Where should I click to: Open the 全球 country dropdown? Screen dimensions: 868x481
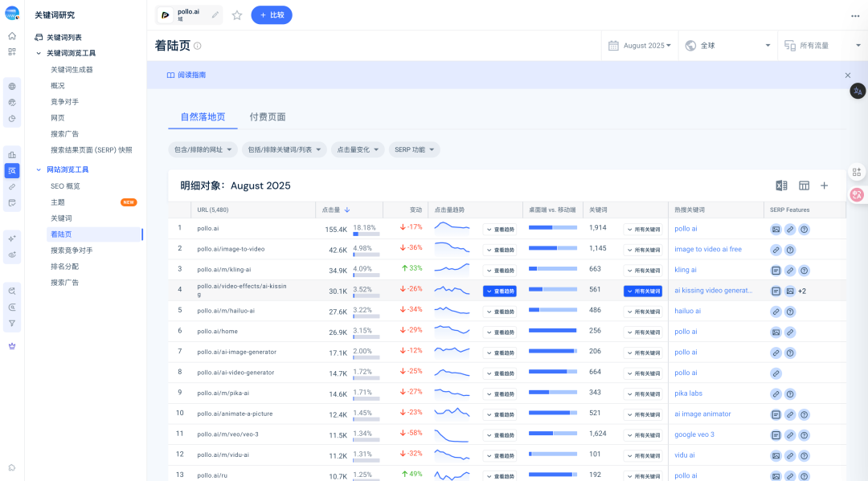point(727,46)
